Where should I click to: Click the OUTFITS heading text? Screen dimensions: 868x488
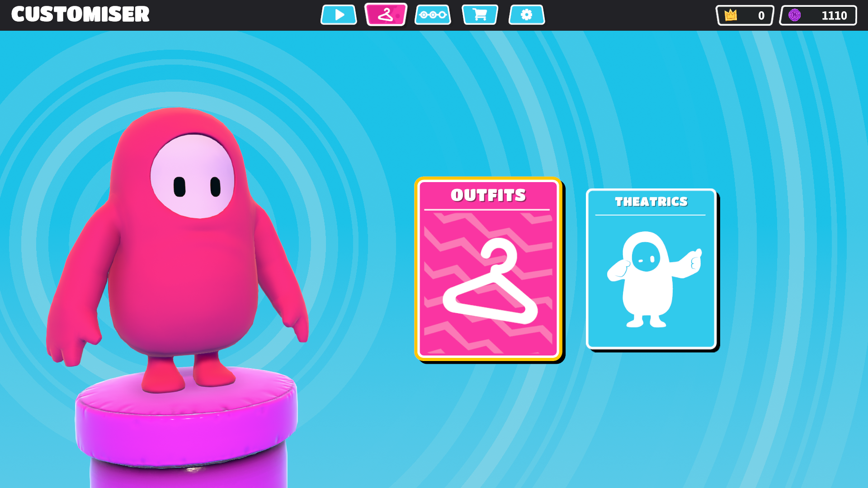click(488, 195)
